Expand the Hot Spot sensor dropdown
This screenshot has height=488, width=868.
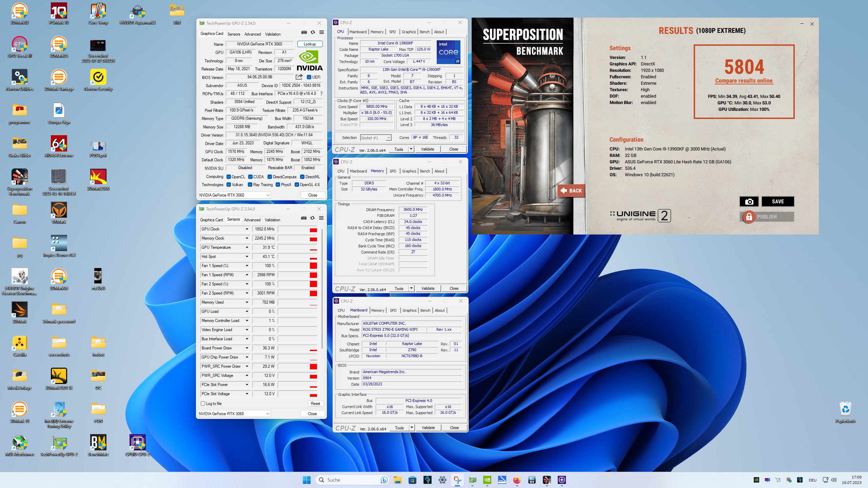247,257
